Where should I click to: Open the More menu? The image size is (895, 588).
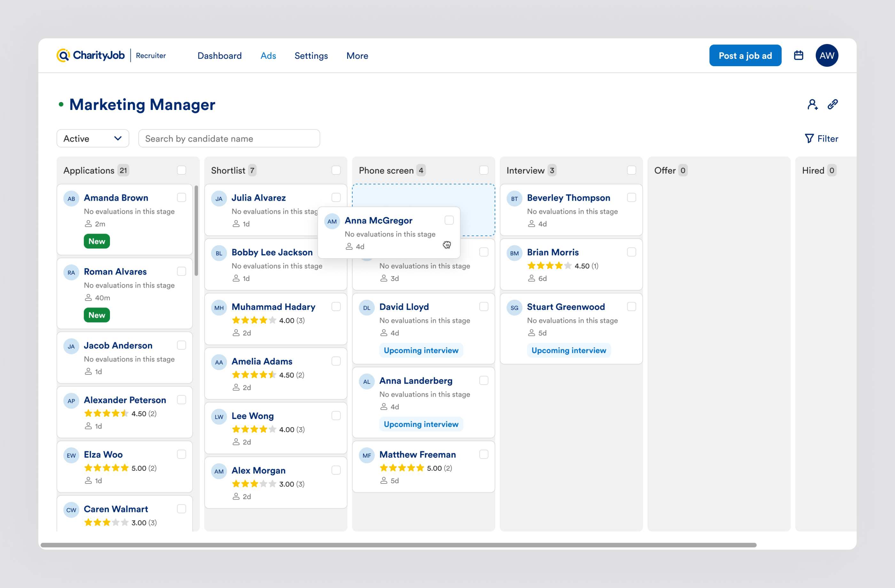(x=357, y=56)
